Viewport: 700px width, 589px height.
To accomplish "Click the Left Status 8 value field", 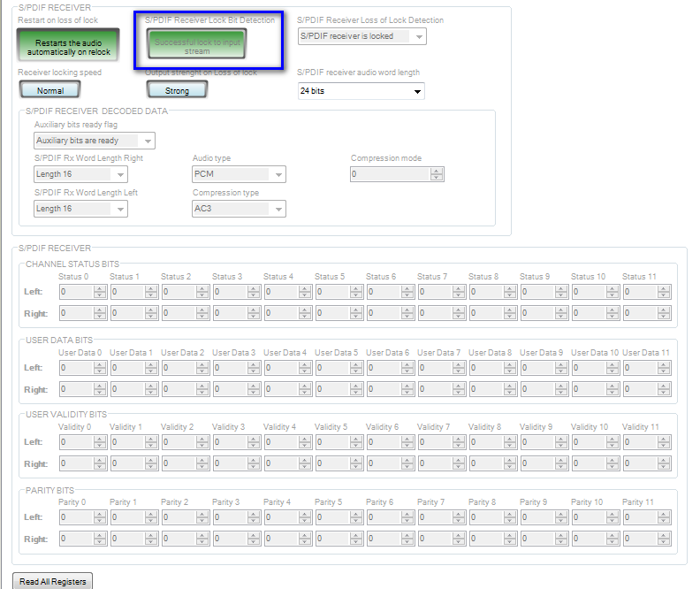I will tap(487, 292).
